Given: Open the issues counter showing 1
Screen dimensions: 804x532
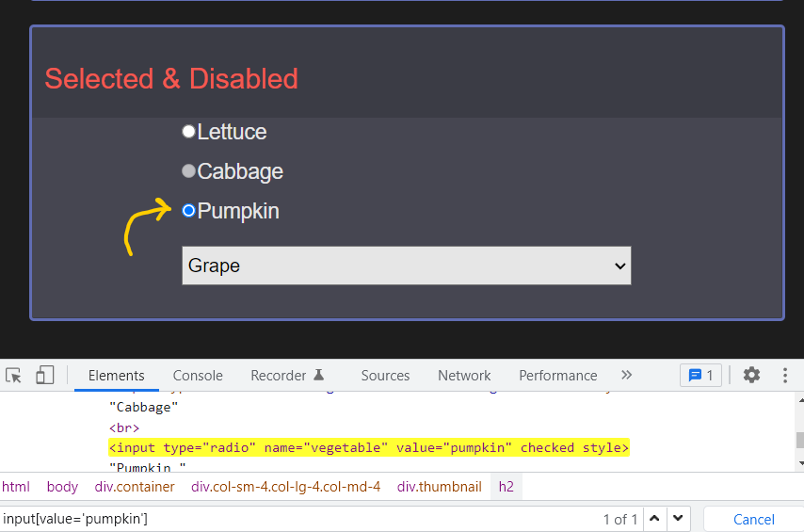Looking at the screenshot, I should (x=700, y=375).
